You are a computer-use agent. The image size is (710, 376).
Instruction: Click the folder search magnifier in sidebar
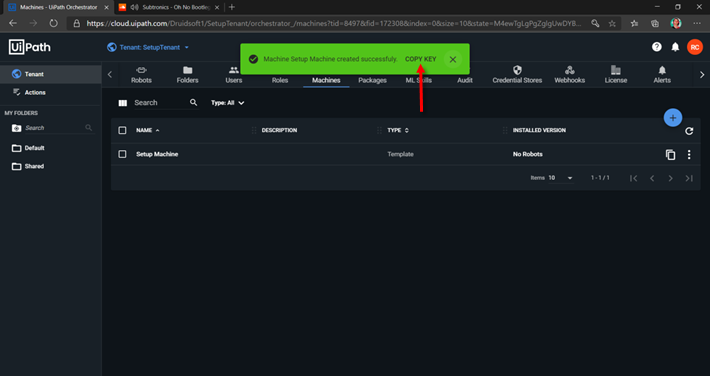89,128
